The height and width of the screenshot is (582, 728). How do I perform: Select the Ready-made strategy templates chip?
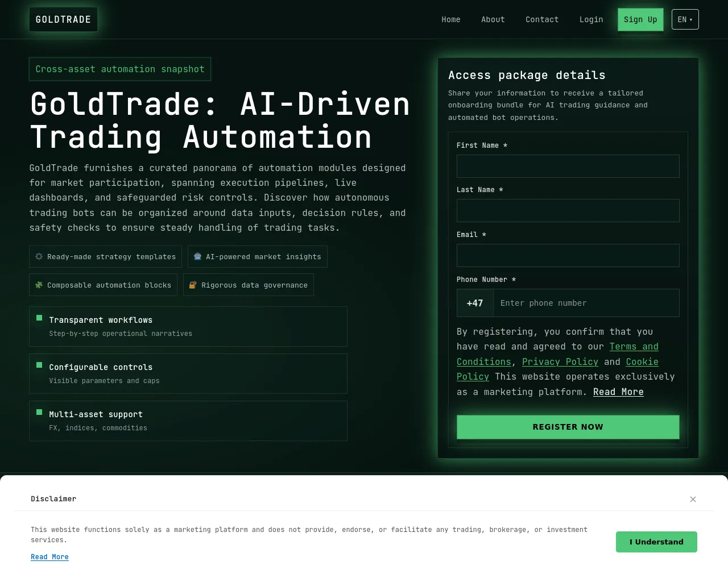coord(105,256)
